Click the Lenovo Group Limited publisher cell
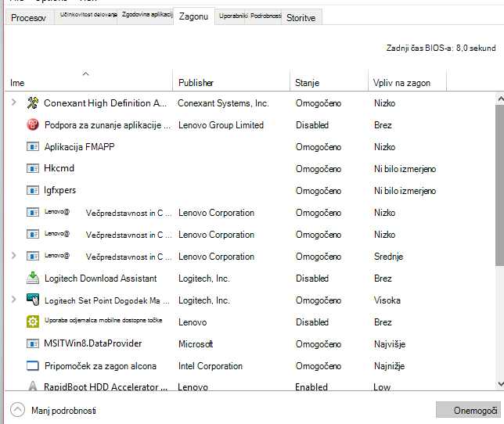The width and height of the screenshot is (504, 424). (221, 125)
